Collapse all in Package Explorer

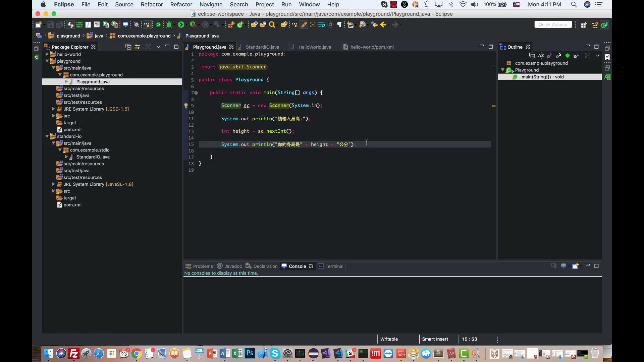tap(128, 47)
